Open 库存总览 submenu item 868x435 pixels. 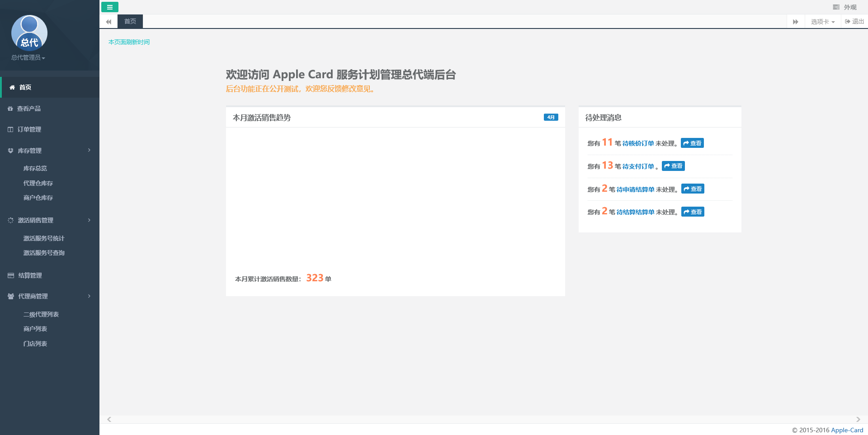pyautogui.click(x=35, y=168)
